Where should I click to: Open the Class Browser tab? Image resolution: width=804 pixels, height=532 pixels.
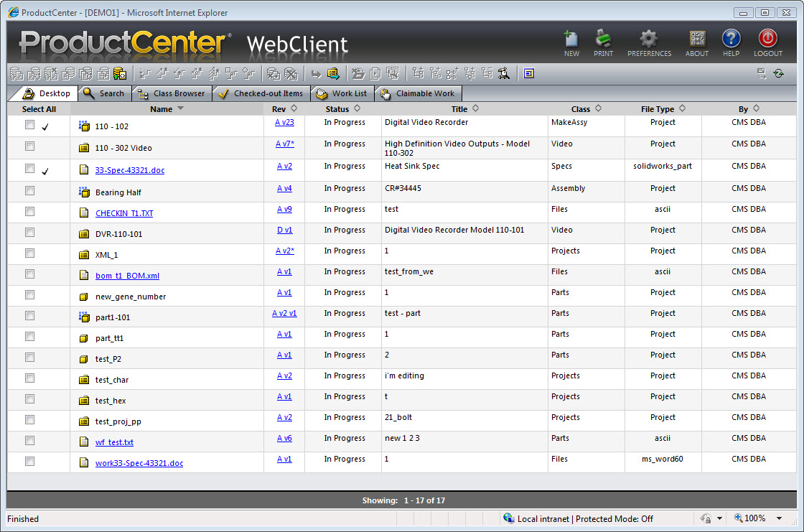click(x=172, y=93)
